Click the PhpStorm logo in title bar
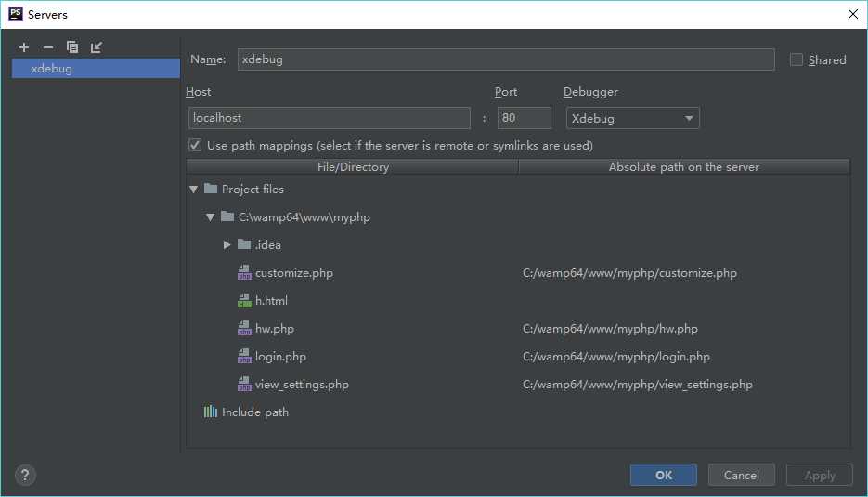 coord(16,14)
